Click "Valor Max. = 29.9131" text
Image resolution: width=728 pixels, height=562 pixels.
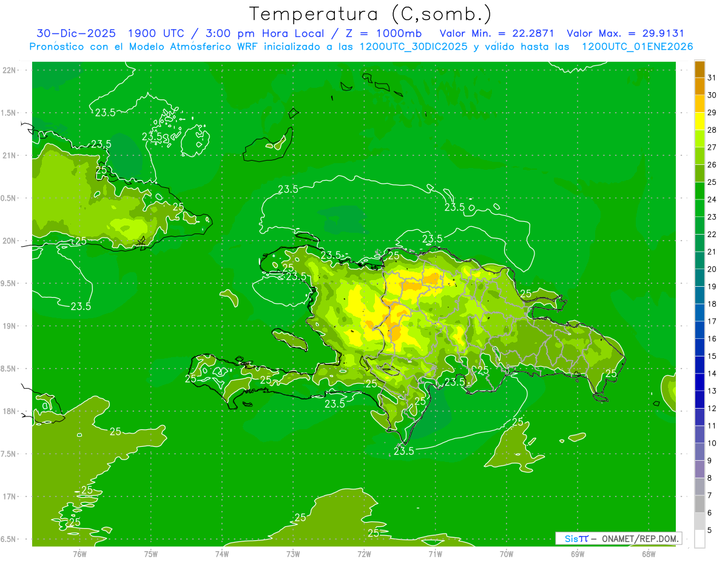[x=625, y=33]
